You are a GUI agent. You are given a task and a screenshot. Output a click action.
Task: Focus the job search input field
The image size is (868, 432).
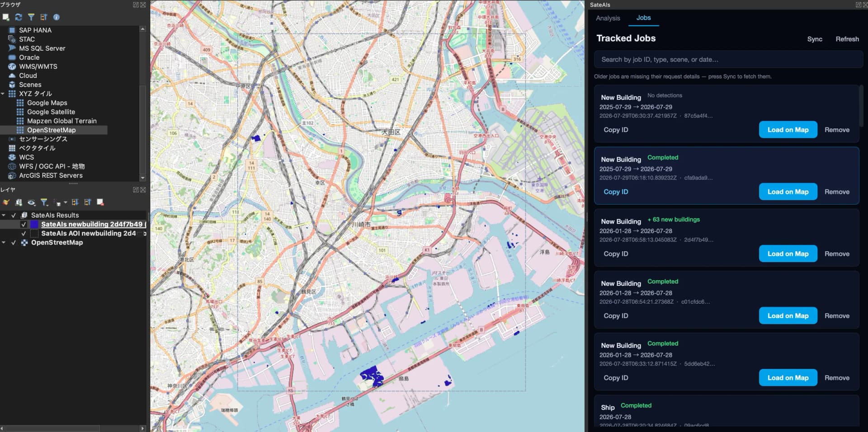(728, 60)
